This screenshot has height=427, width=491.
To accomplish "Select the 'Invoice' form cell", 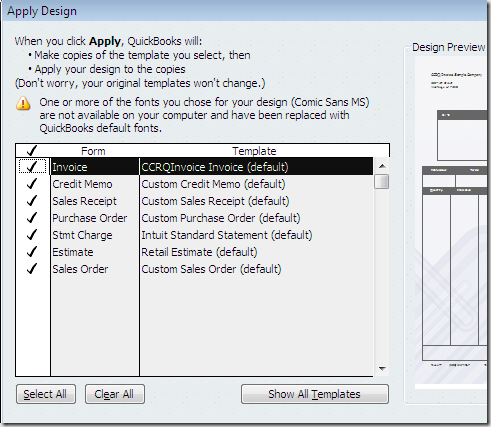I will (95, 167).
